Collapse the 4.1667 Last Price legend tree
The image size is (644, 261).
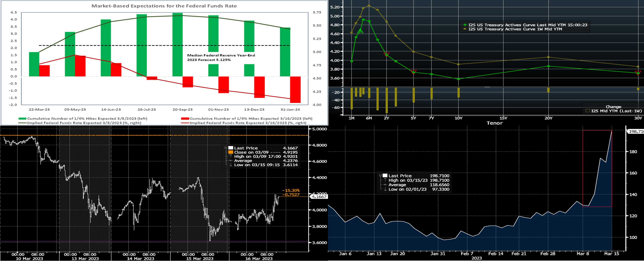click(226, 148)
